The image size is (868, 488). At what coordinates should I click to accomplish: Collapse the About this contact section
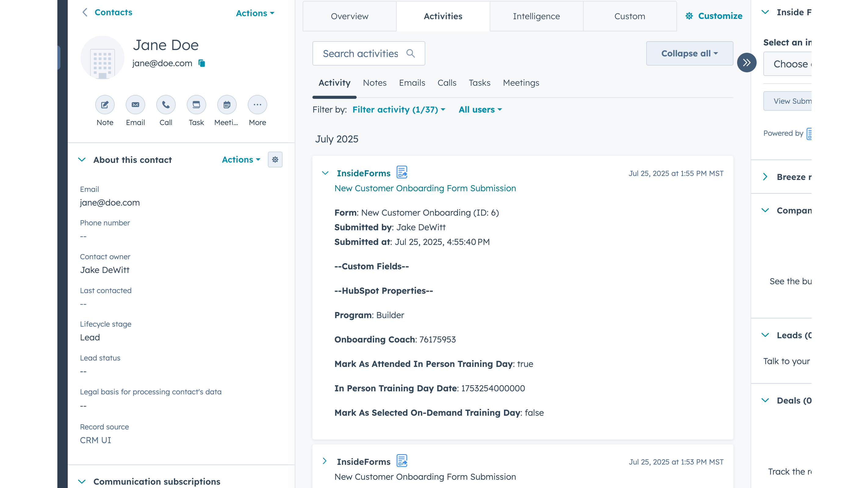click(x=82, y=160)
